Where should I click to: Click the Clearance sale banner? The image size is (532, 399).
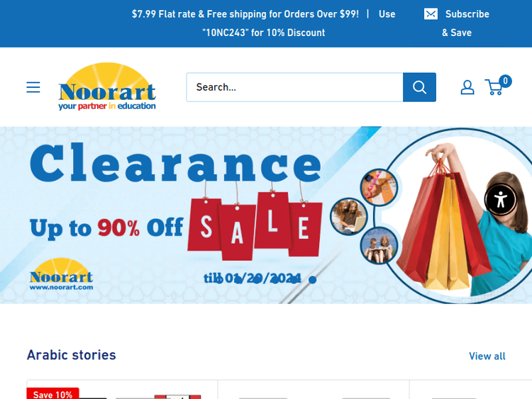tap(266, 215)
